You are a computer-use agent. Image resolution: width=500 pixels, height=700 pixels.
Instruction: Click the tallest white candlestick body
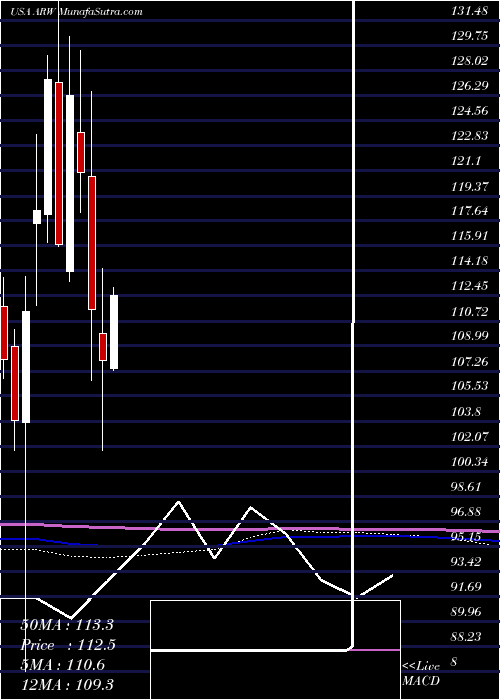70,183
